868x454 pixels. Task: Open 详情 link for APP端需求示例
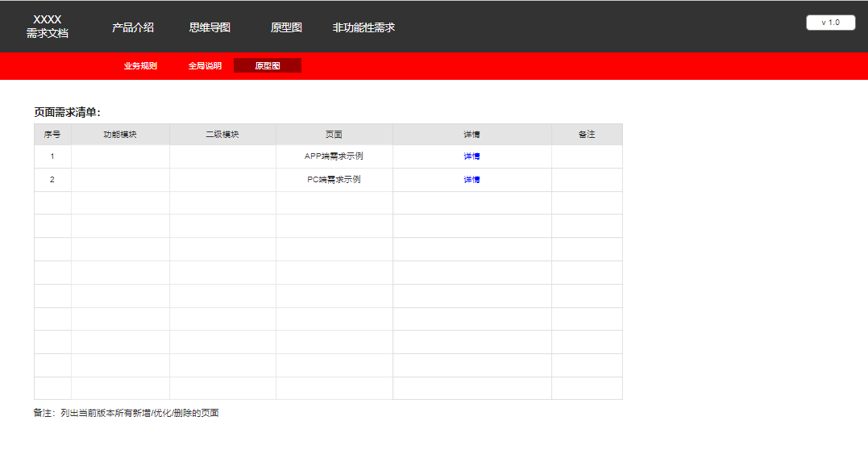tap(471, 156)
